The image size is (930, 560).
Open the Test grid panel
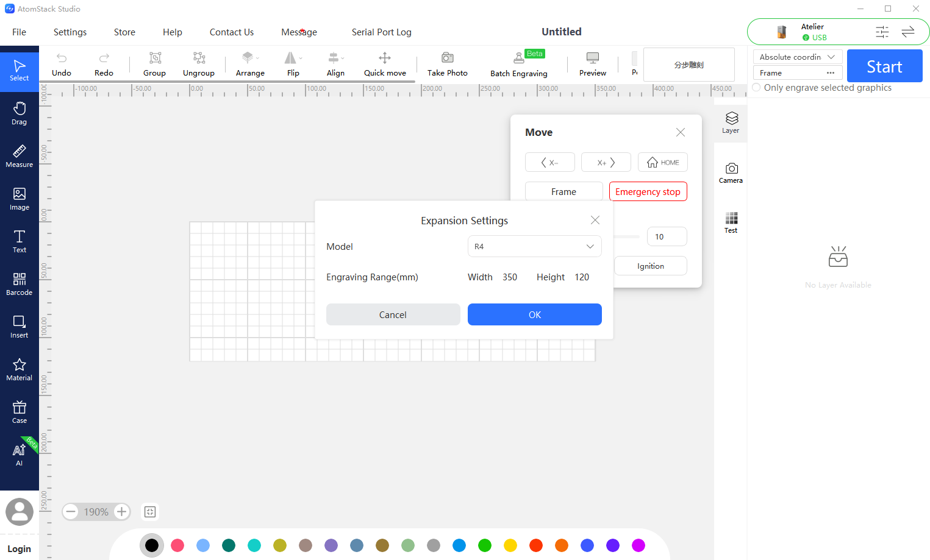pos(731,222)
